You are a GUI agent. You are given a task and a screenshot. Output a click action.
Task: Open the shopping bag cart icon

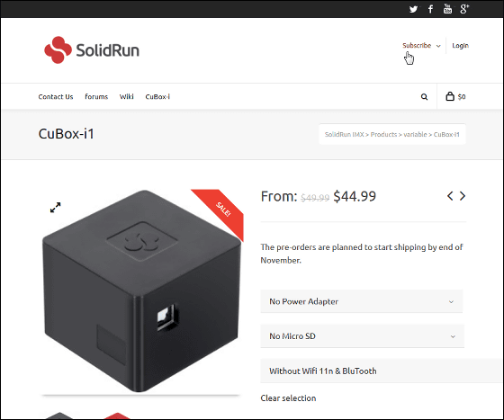[450, 96]
